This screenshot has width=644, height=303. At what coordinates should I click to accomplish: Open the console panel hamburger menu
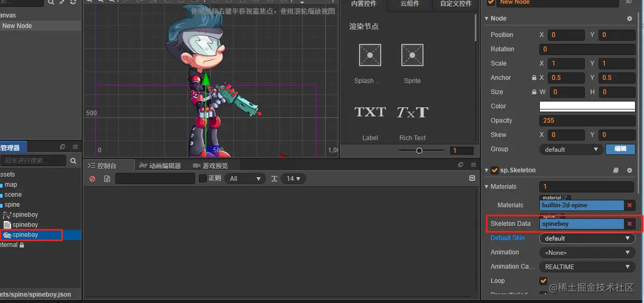tap(472, 165)
